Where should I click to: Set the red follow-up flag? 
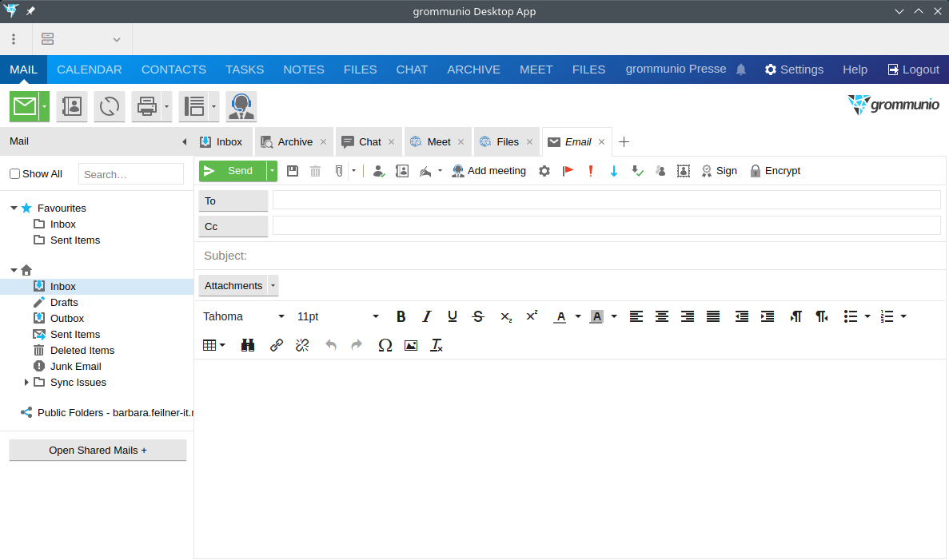click(x=568, y=171)
